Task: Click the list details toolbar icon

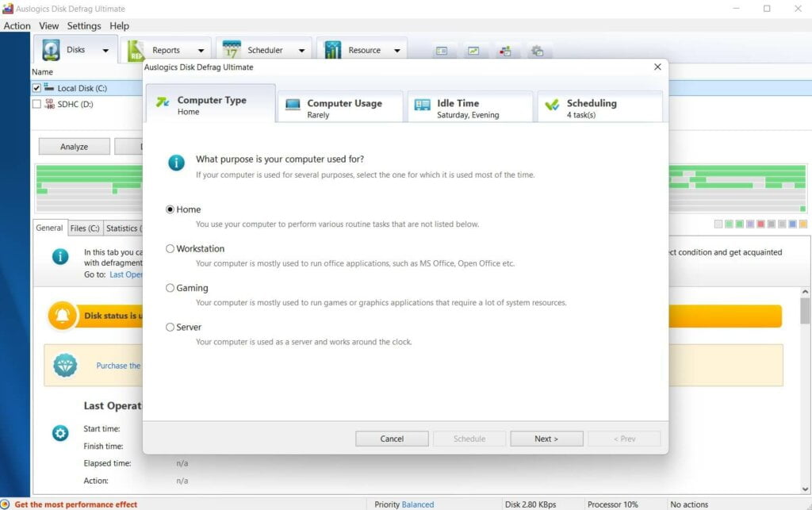Action: tap(441, 50)
